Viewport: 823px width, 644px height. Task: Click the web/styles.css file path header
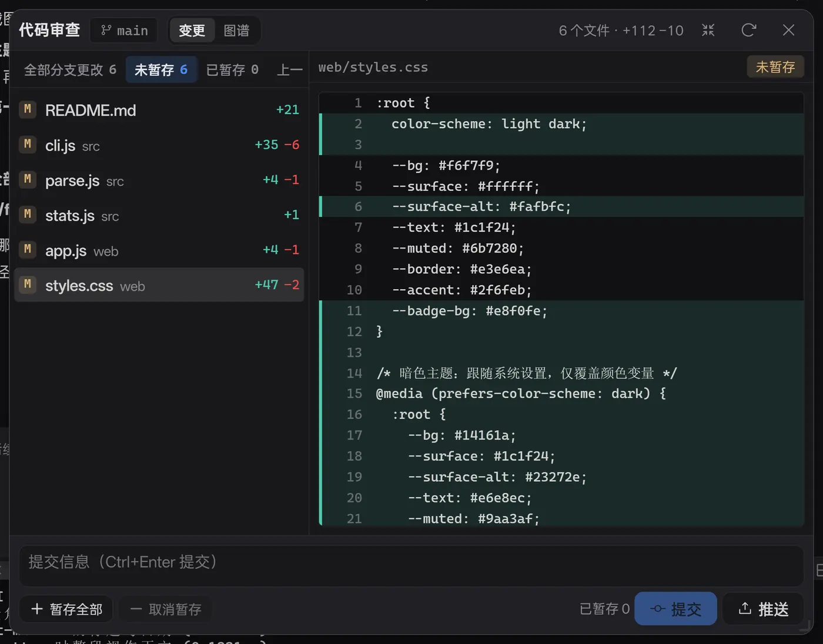click(x=373, y=68)
